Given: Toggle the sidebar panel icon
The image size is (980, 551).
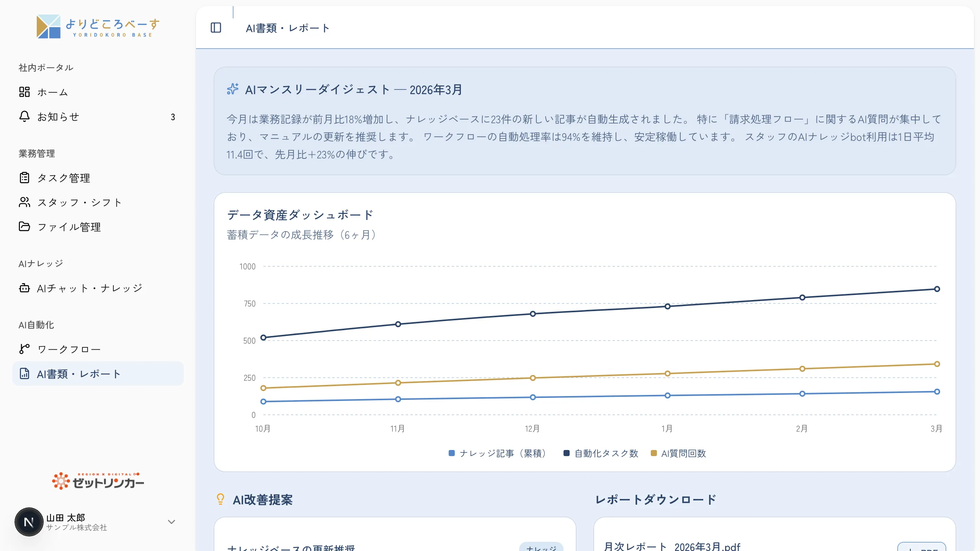Looking at the screenshot, I should (216, 28).
